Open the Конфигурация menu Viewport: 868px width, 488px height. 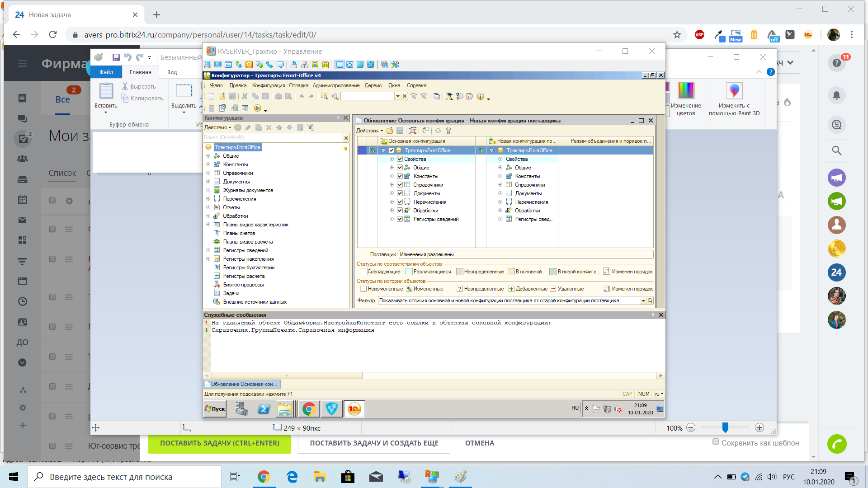(268, 85)
